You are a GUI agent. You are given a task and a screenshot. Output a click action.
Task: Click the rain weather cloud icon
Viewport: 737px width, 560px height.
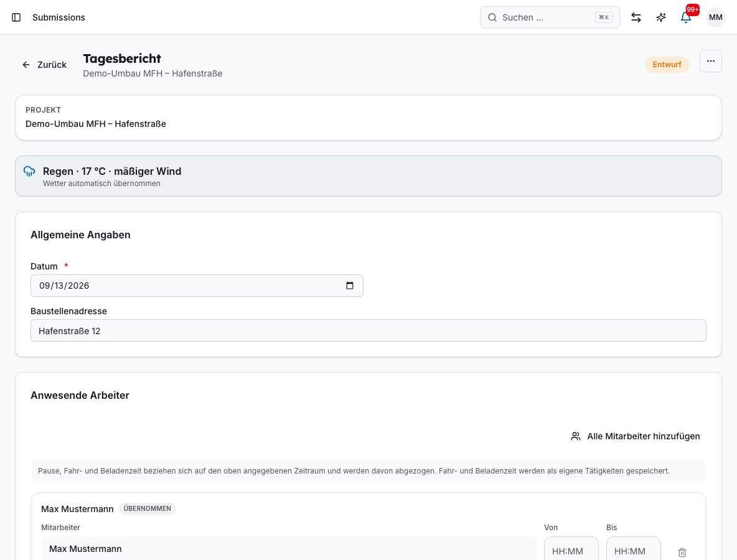click(x=29, y=172)
